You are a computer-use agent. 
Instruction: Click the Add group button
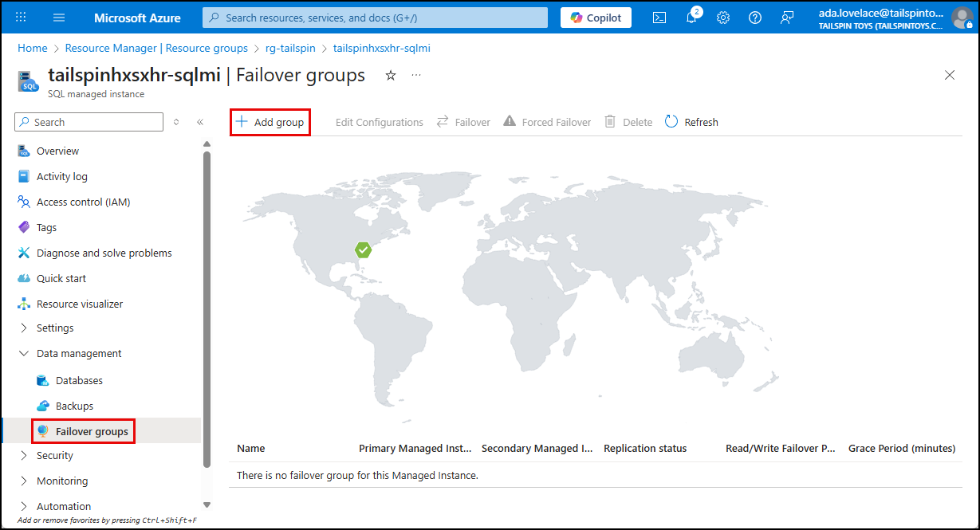[x=270, y=121]
